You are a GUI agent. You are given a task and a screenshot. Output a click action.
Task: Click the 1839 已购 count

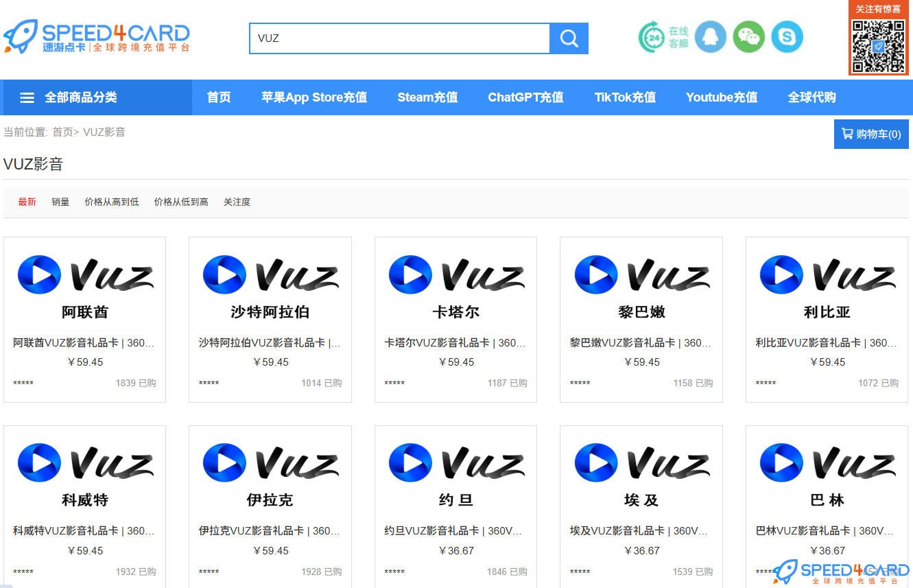coord(136,383)
